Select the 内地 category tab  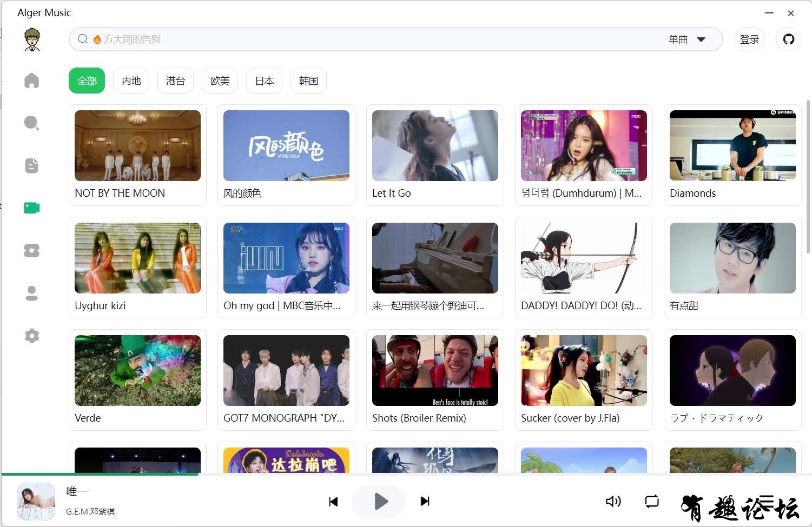131,81
